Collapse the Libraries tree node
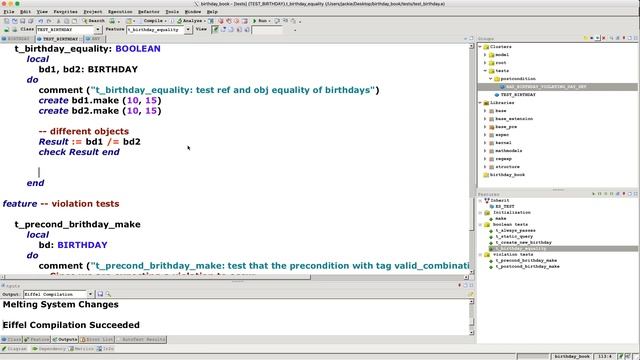Screen dimensions: 640x360 pos(480,103)
